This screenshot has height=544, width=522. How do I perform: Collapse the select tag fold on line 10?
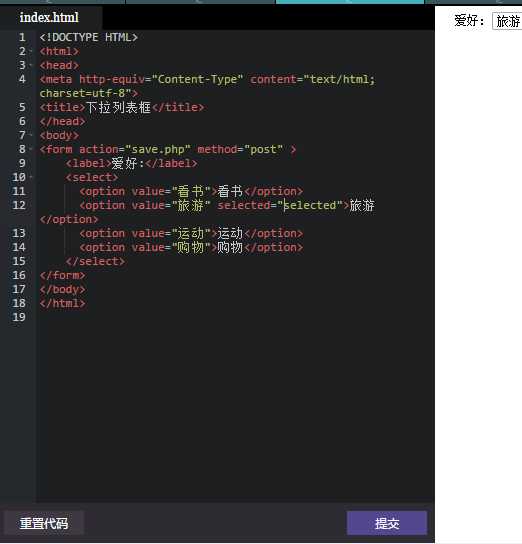[x=31, y=177]
